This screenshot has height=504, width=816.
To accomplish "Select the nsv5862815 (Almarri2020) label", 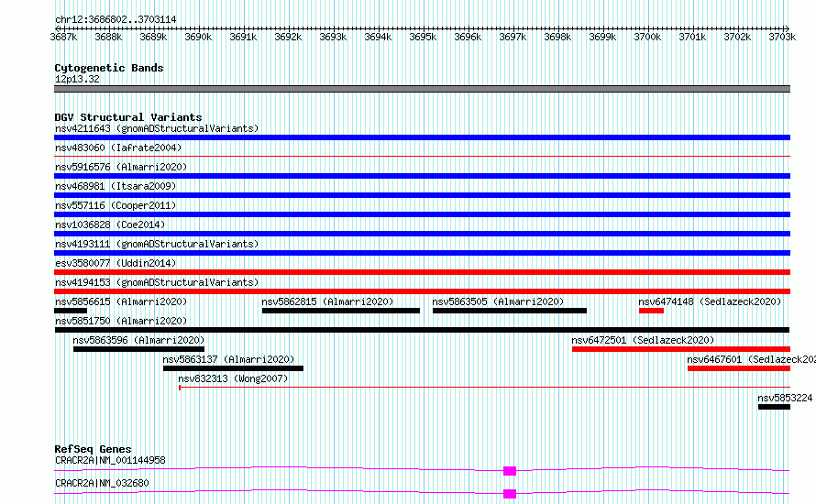I will [327, 301].
